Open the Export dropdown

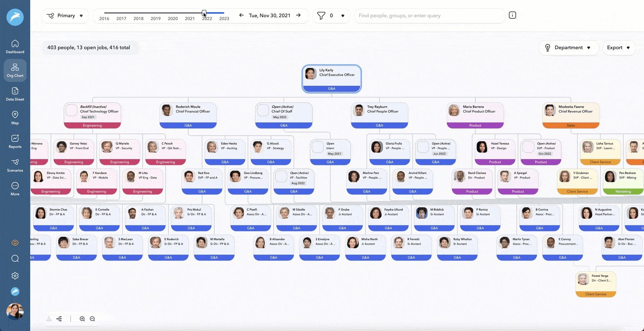pyautogui.click(x=618, y=47)
